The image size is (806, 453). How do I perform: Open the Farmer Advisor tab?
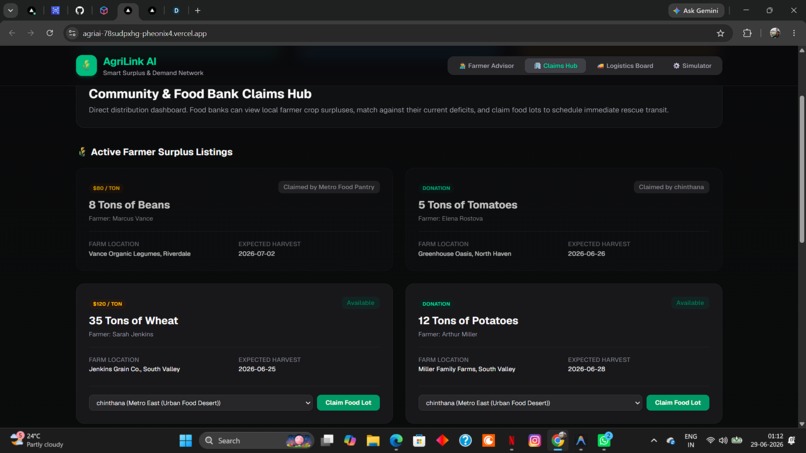pos(486,66)
